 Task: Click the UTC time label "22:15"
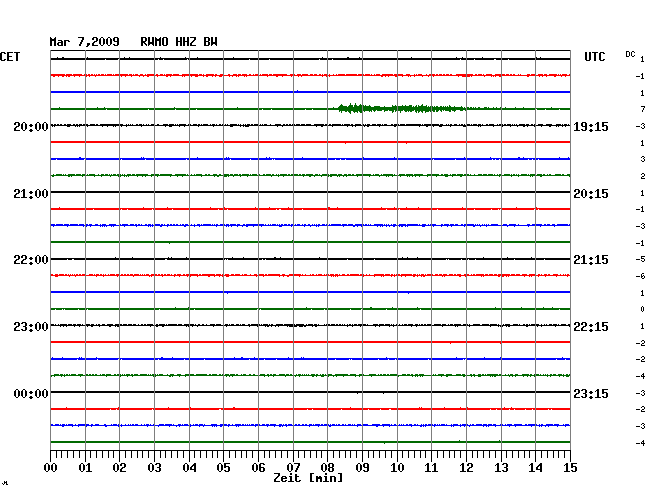[591, 327]
